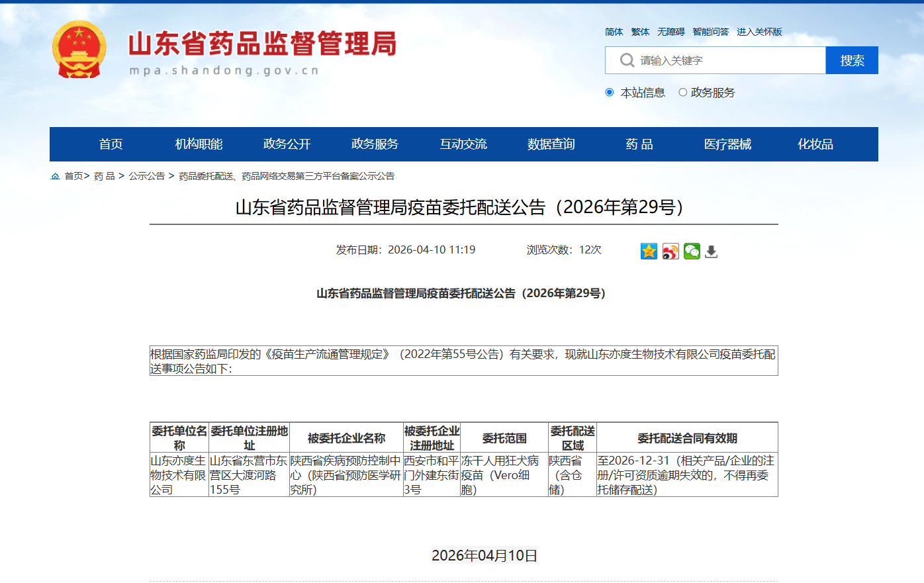Click the date 2026年04月10日 below the table
This screenshot has height=583, width=924.
coord(485,555)
